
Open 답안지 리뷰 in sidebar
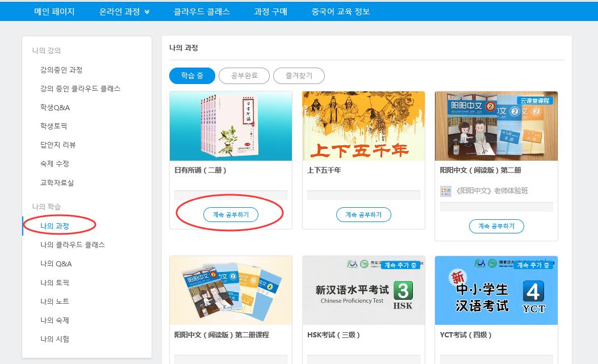coord(58,145)
